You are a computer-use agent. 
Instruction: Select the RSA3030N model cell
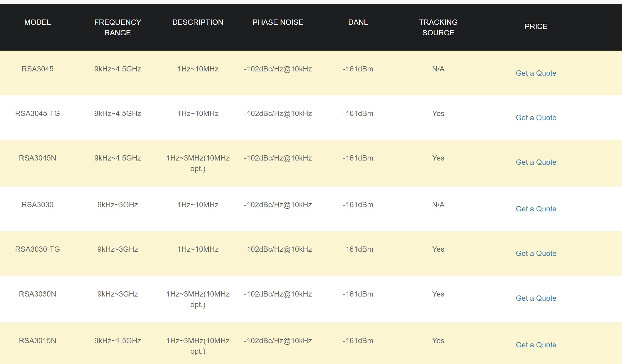[x=37, y=294]
